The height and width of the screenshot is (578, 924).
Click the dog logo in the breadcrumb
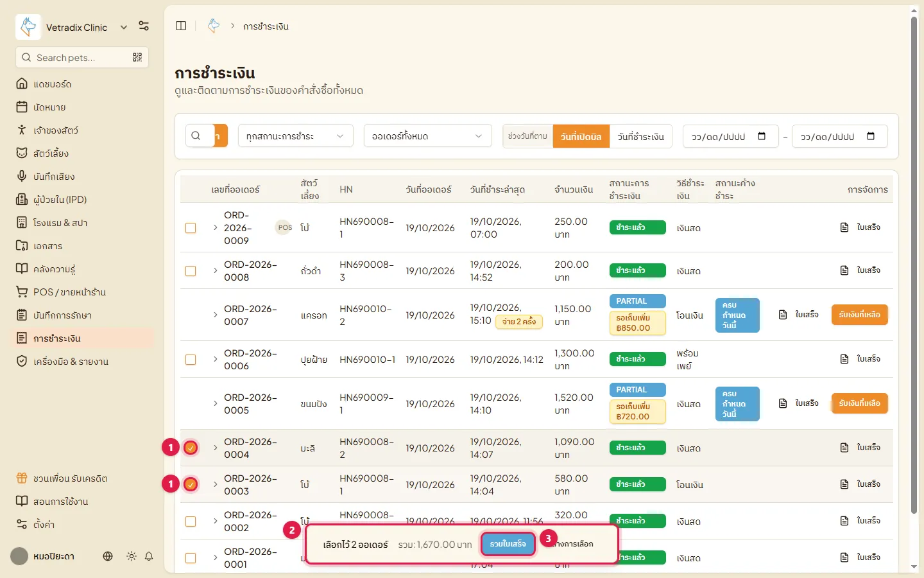pyautogui.click(x=214, y=26)
